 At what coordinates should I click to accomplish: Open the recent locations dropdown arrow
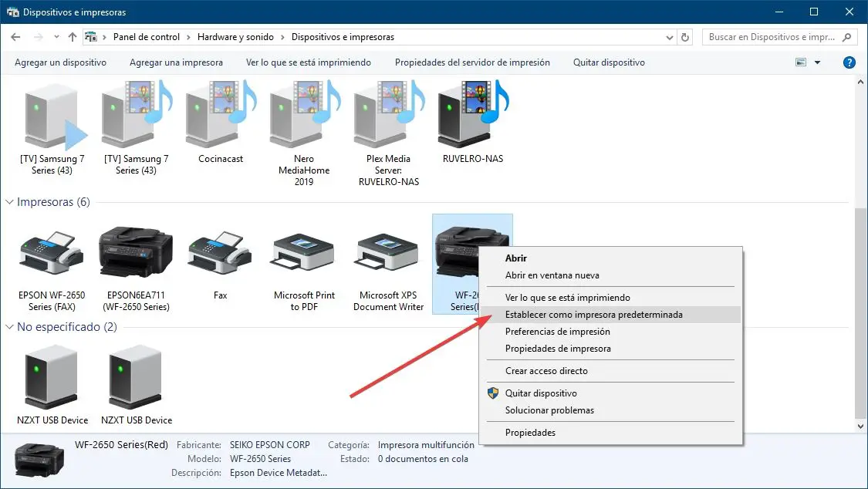pyautogui.click(x=56, y=37)
